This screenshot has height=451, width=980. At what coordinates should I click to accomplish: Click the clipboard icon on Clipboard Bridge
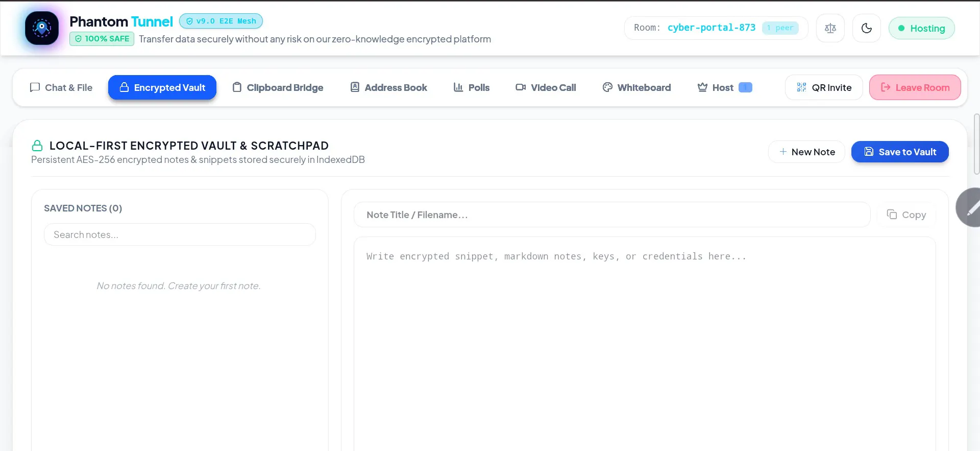(237, 87)
